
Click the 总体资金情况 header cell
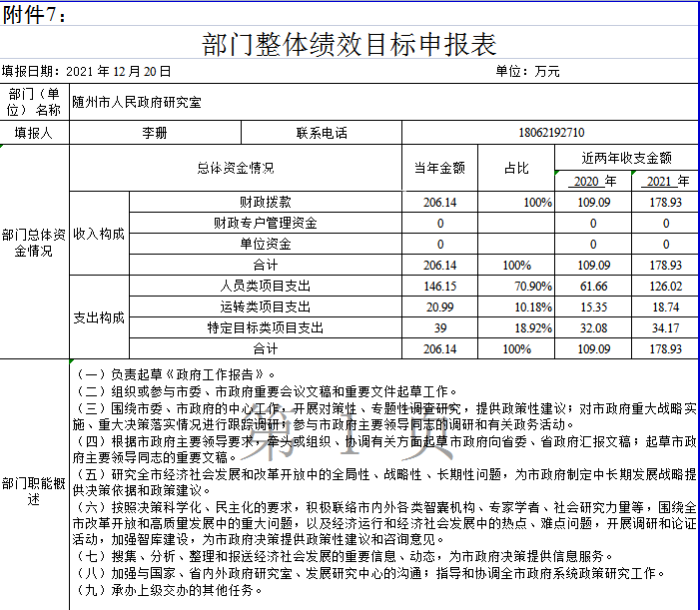[x=236, y=168]
